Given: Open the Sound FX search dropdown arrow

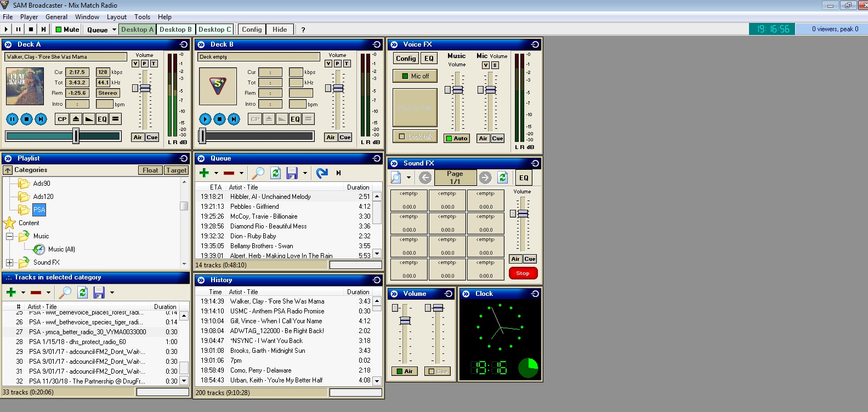Looking at the screenshot, I should point(409,178).
